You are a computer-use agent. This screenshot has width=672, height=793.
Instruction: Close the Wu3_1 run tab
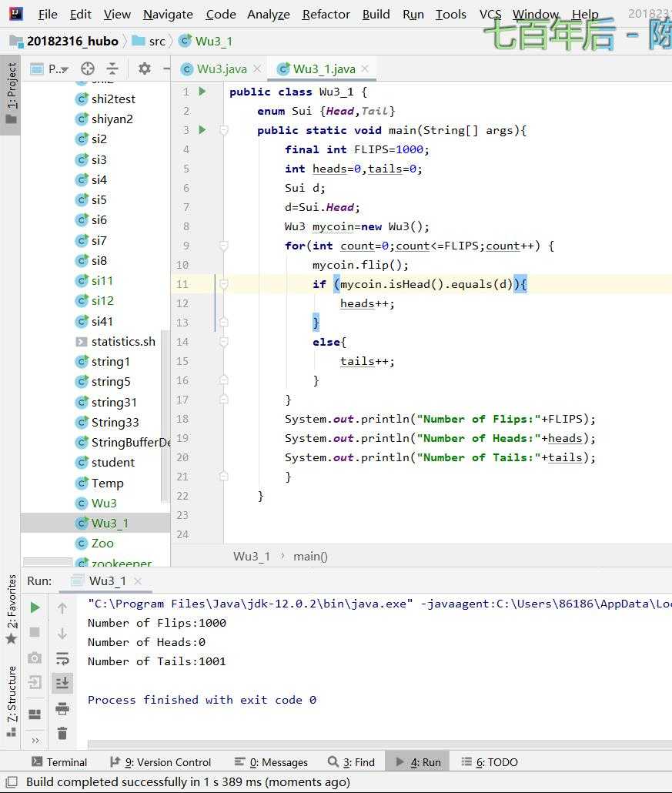point(138,581)
